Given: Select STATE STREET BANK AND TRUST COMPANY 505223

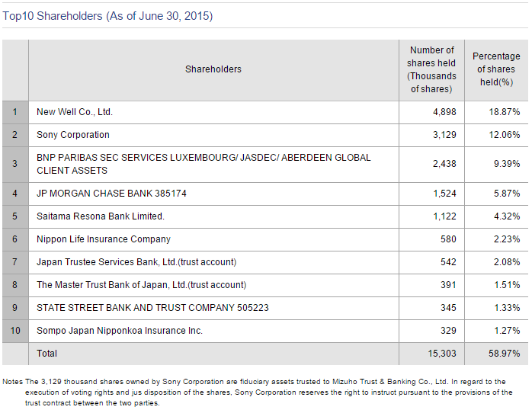Looking at the screenshot, I should (152, 308).
